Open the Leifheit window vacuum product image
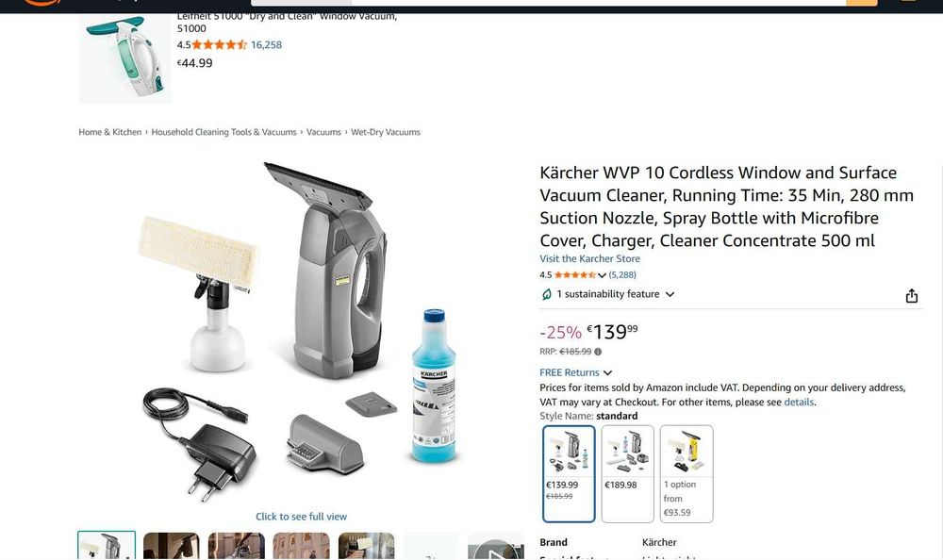 pos(124,58)
